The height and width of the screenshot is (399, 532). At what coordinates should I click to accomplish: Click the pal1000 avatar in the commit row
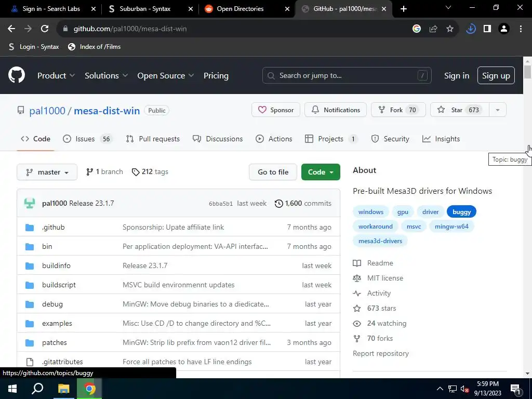point(30,203)
